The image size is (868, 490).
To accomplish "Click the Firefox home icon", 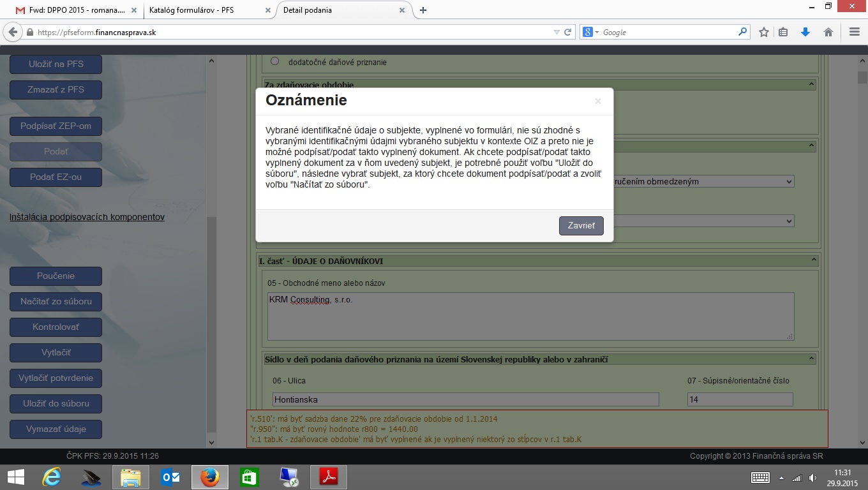I will 828,32.
